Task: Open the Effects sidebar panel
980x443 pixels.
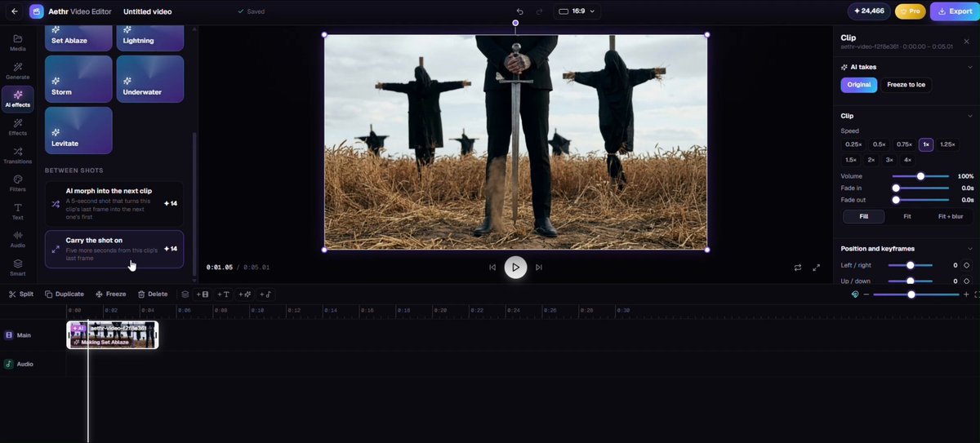Action: [x=18, y=127]
